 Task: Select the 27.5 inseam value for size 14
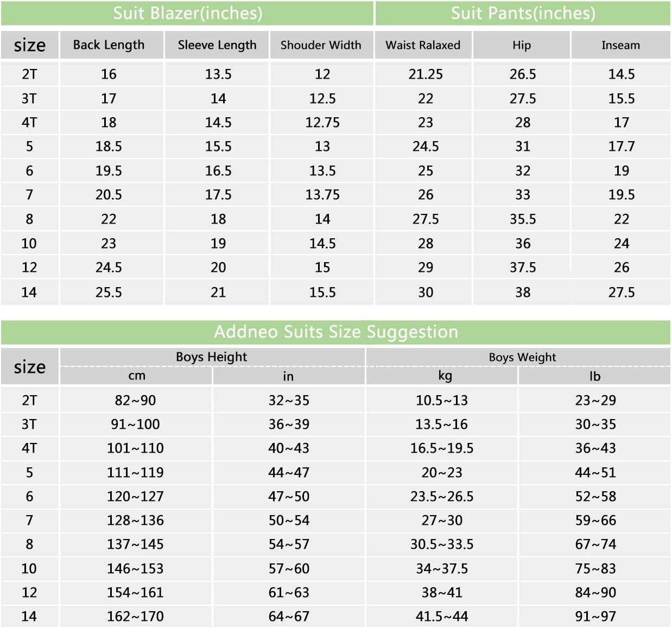coord(621,293)
